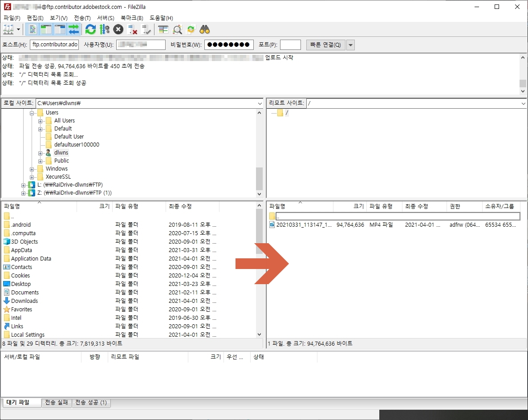Search files recursively with binoculars icon
The image size is (528, 420).
coord(205,30)
